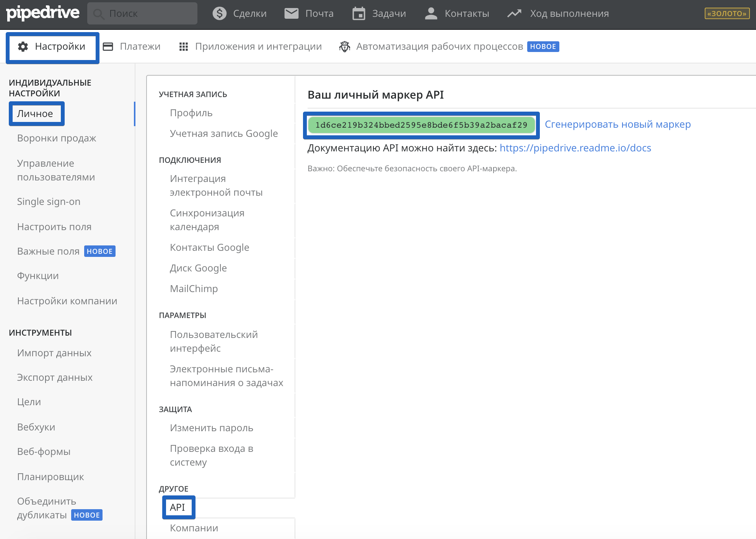Open Контакты Google connection

tap(209, 247)
